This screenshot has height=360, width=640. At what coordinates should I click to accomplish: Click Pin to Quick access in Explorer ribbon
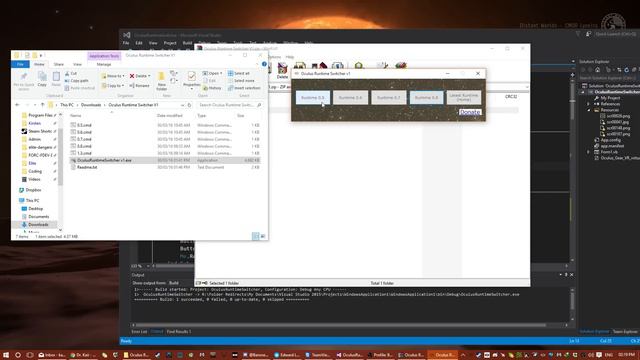click(x=24, y=81)
